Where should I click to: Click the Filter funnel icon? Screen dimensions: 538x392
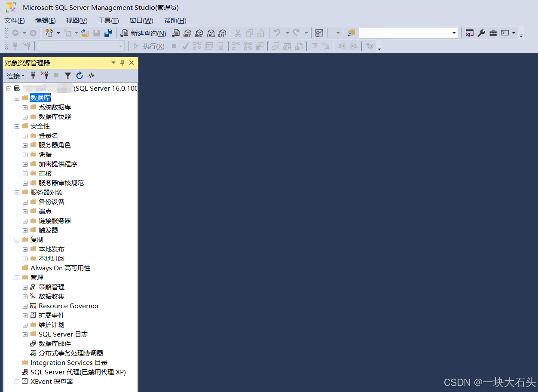point(68,76)
